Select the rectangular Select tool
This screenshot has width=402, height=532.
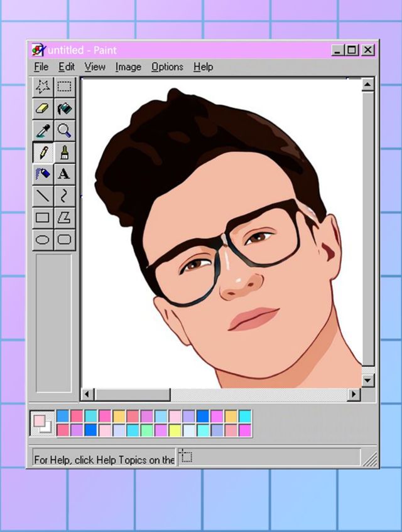point(64,87)
